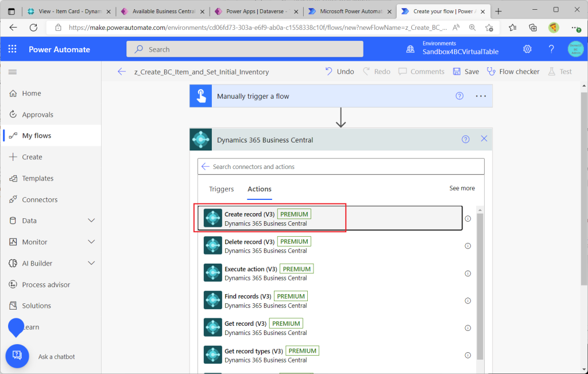The width and height of the screenshot is (588, 374).
Task: Open help for Manually trigger a flow
Action: tap(459, 96)
